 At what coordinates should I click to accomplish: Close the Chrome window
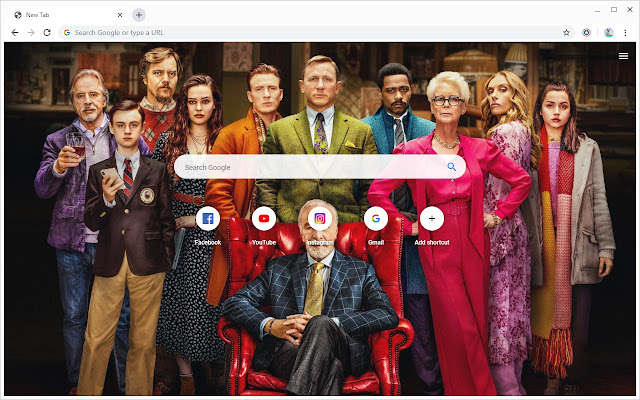pyautogui.click(x=630, y=9)
